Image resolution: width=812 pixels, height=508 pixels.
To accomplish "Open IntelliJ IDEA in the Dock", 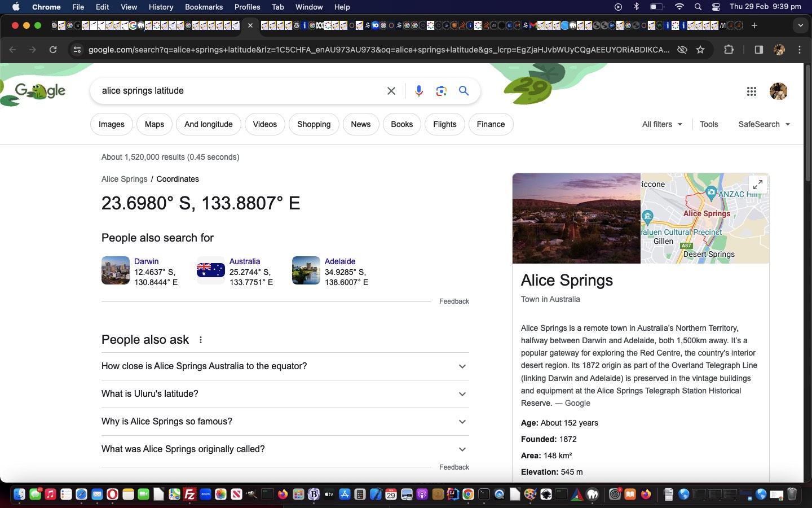I will click(453, 494).
